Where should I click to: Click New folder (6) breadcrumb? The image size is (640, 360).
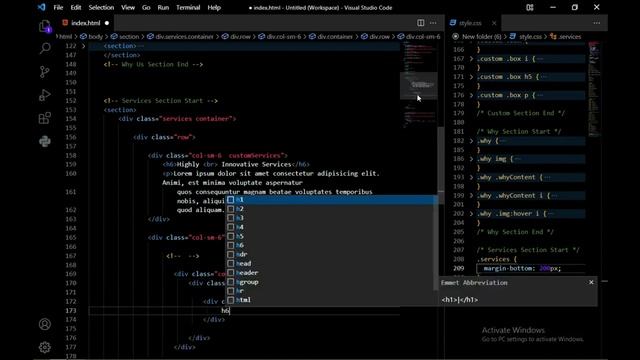point(481,37)
